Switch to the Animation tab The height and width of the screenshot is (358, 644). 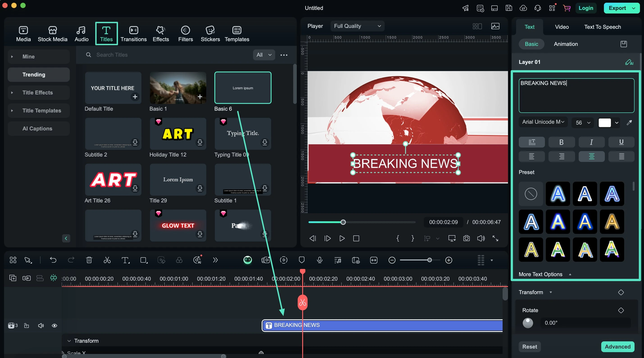(x=566, y=44)
